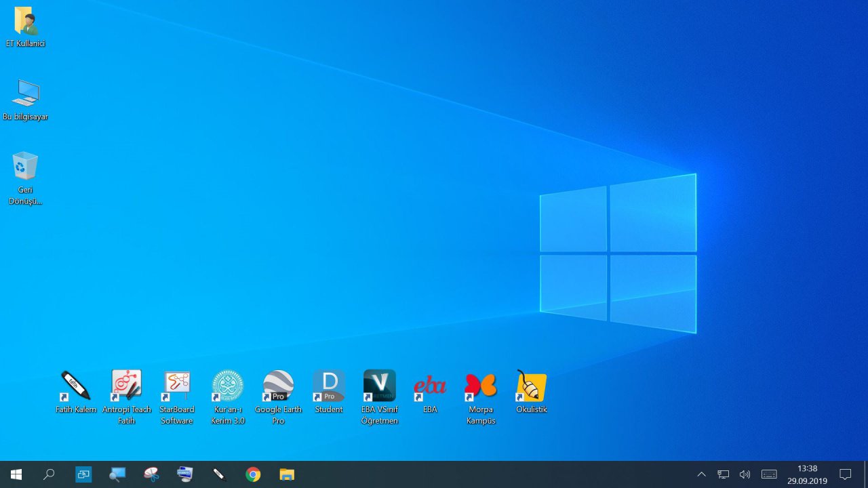This screenshot has height=488, width=868.
Task: Open File Explorer from the taskbar
Action: coord(287,474)
